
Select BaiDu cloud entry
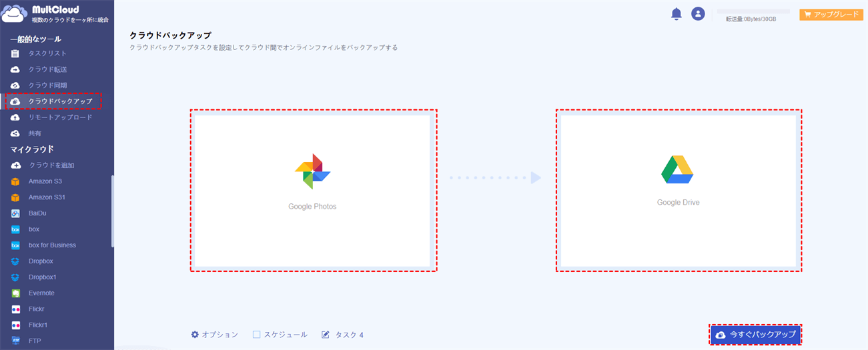pyautogui.click(x=37, y=213)
